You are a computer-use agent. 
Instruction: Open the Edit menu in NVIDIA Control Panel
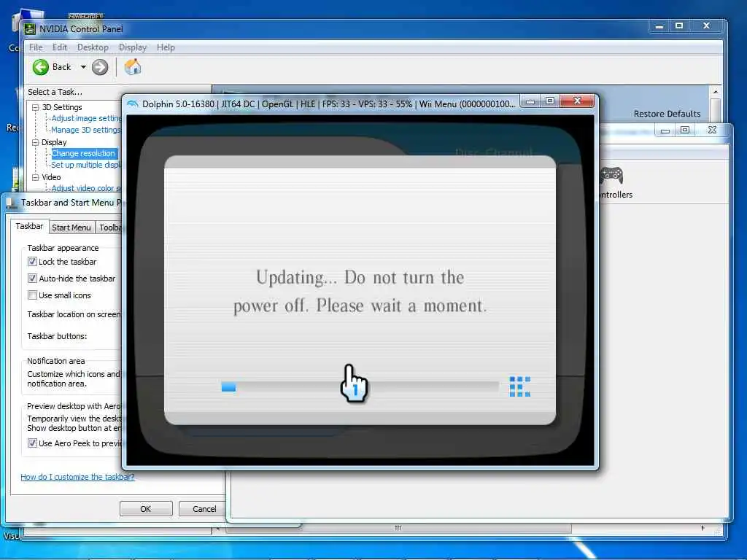60,47
